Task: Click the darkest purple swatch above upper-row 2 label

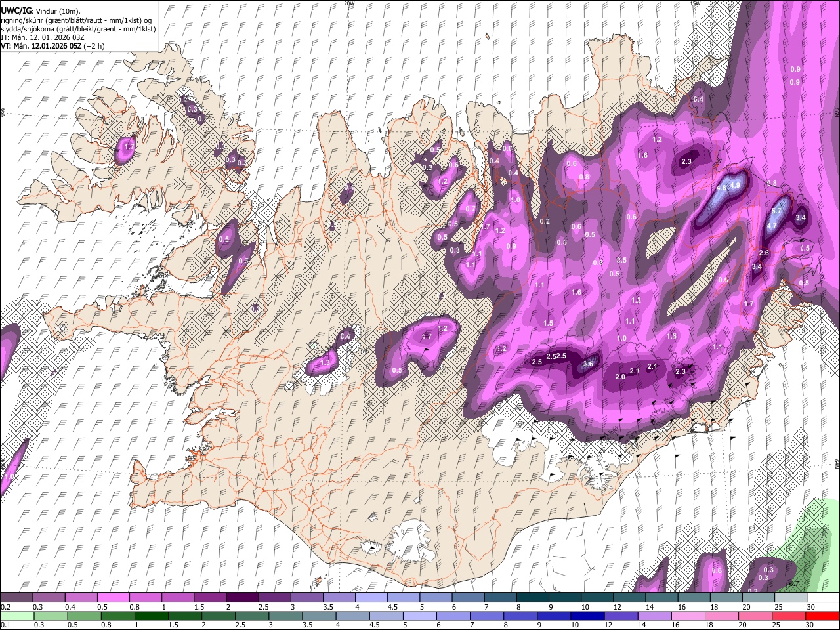Action: click(x=242, y=598)
